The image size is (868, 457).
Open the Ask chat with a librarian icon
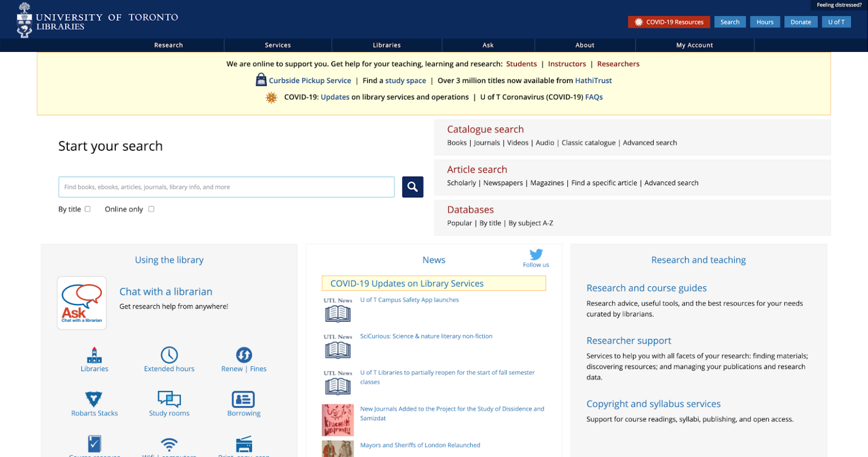coord(82,303)
